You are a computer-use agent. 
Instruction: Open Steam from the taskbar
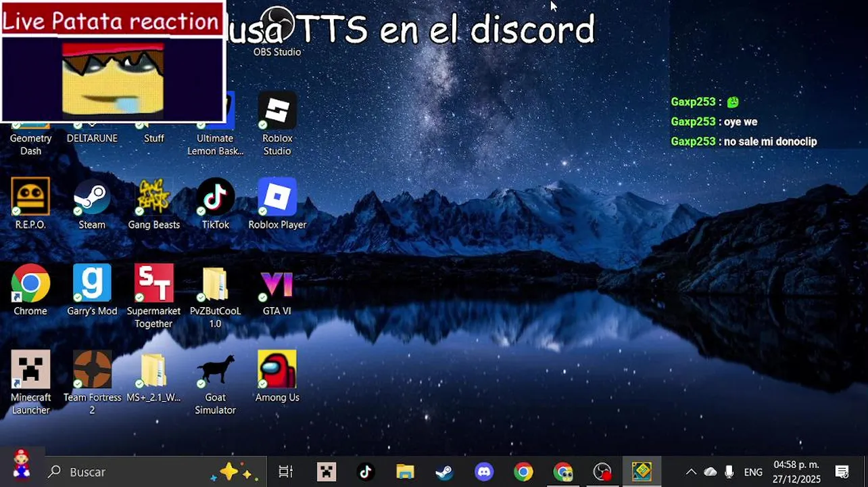coord(444,472)
